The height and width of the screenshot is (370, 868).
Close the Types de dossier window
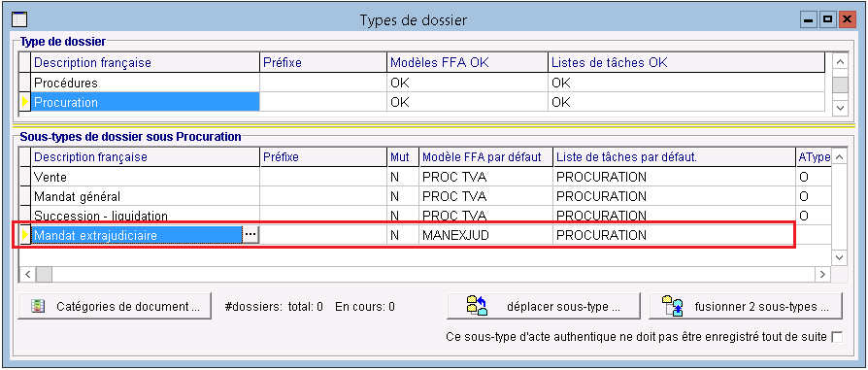(847, 20)
